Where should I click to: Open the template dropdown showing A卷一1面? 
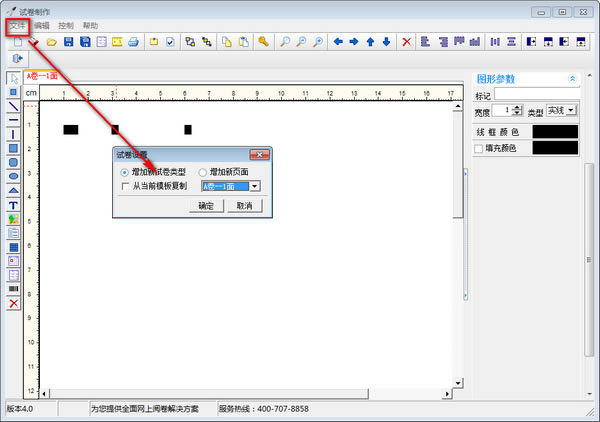pos(255,186)
